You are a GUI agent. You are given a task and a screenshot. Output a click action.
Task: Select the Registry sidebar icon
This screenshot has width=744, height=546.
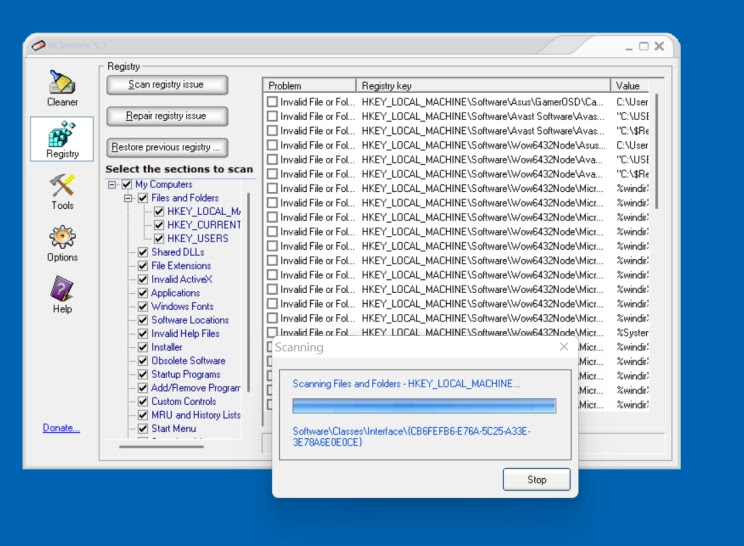(62, 139)
